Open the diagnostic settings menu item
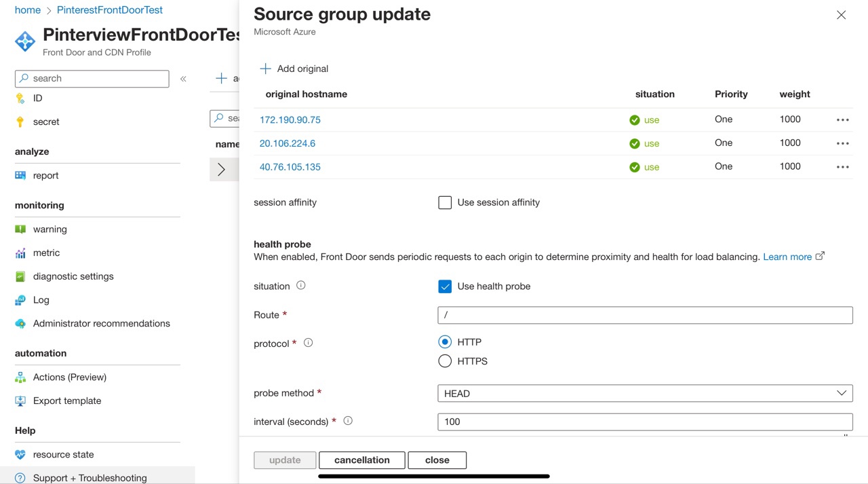This screenshot has height=484, width=868. (x=73, y=277)
